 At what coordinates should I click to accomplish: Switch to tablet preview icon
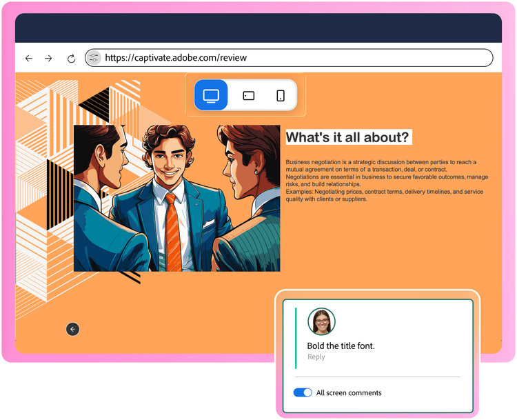(249, 96)
